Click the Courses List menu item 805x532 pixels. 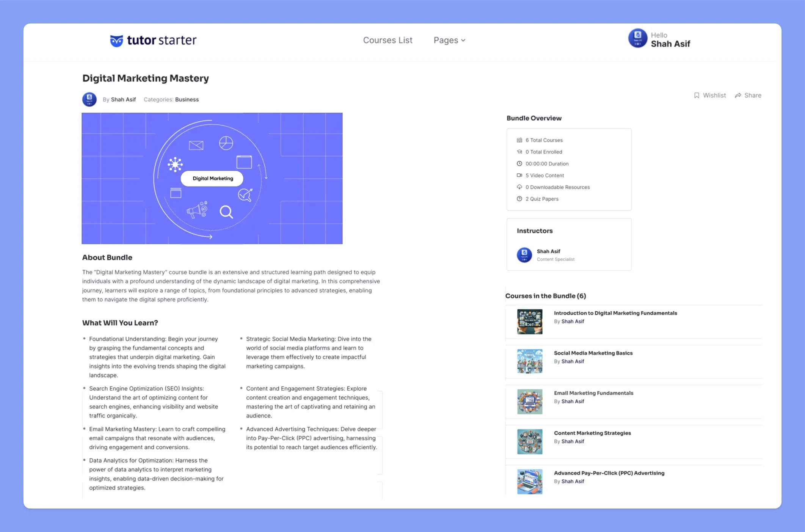(x=388, y=40)
